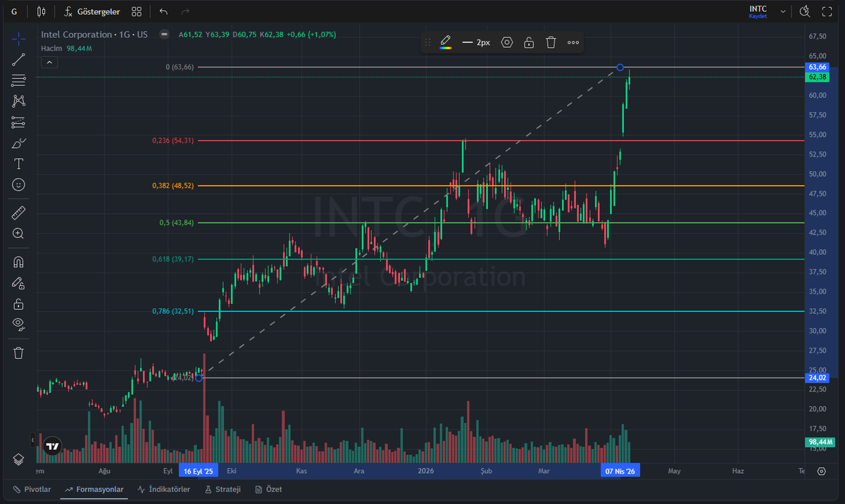This screenshot has height=504, width=845.
Task: Toggle hide all drawings eye icon
Action: click(x=19, y=325)
